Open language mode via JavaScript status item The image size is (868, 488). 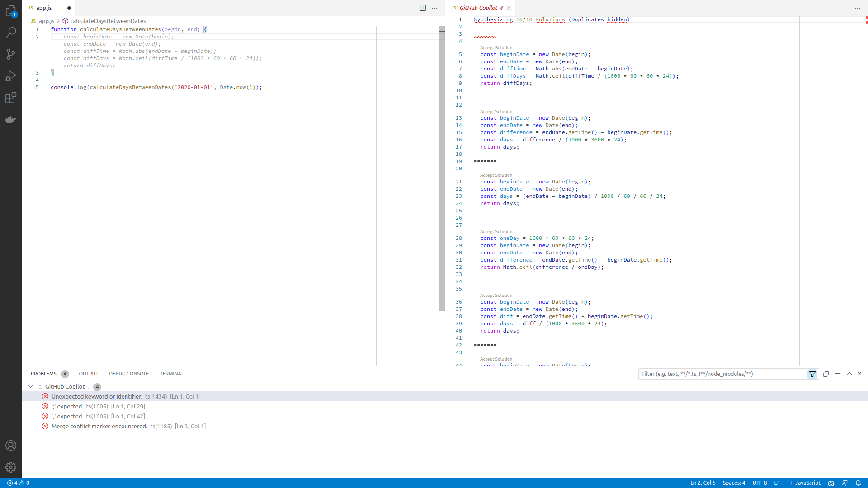[x=807, y=483]
